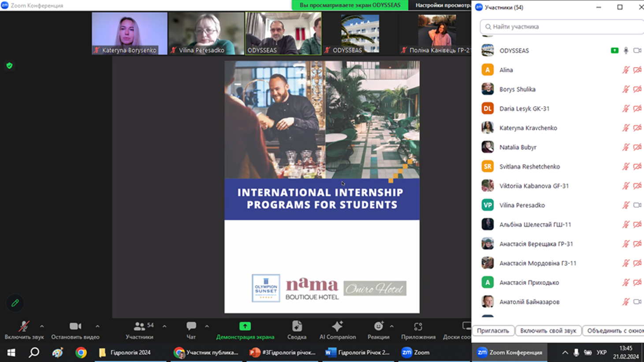Expand the arrow next to Participants
This screenshot has width=644, height=362.
point(164,326)
